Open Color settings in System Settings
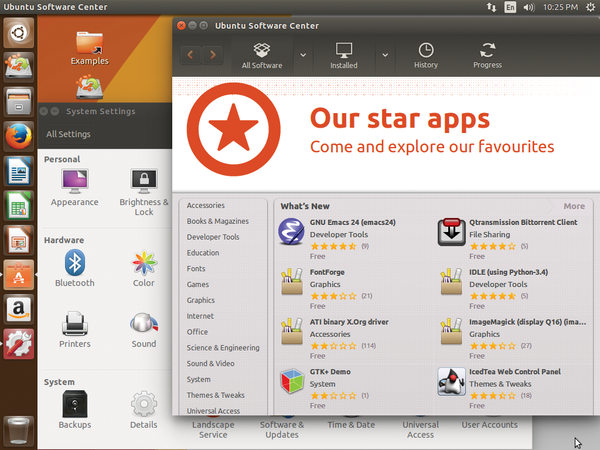 [144, 268]
